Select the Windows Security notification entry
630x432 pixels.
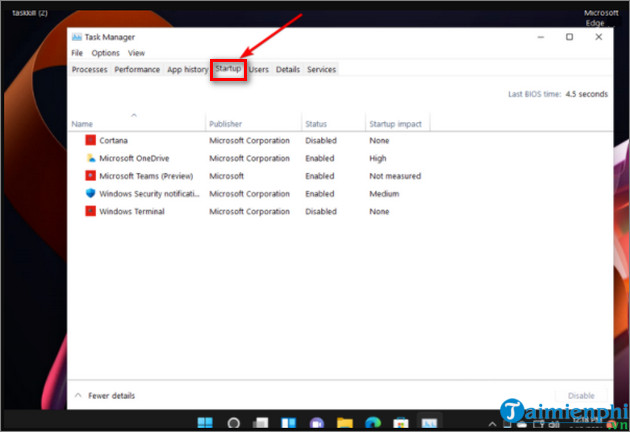[149, 193]
